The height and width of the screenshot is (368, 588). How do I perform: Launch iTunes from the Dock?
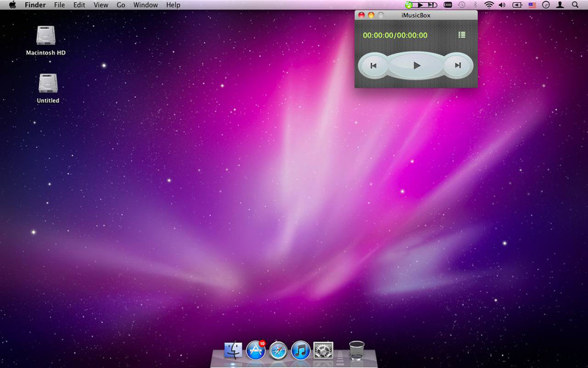[x=301, y=350]
